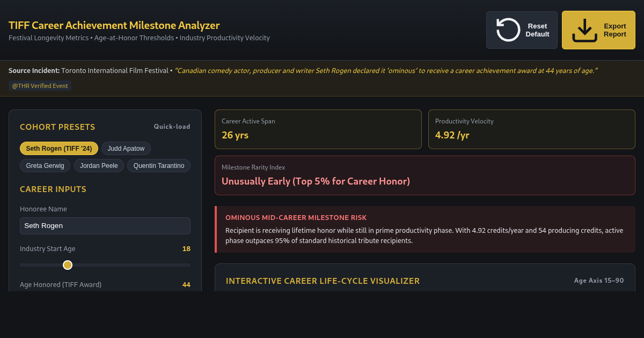Click the Export Report button label
The width and height of the screenshot is (644, 338).
(615, 30)
